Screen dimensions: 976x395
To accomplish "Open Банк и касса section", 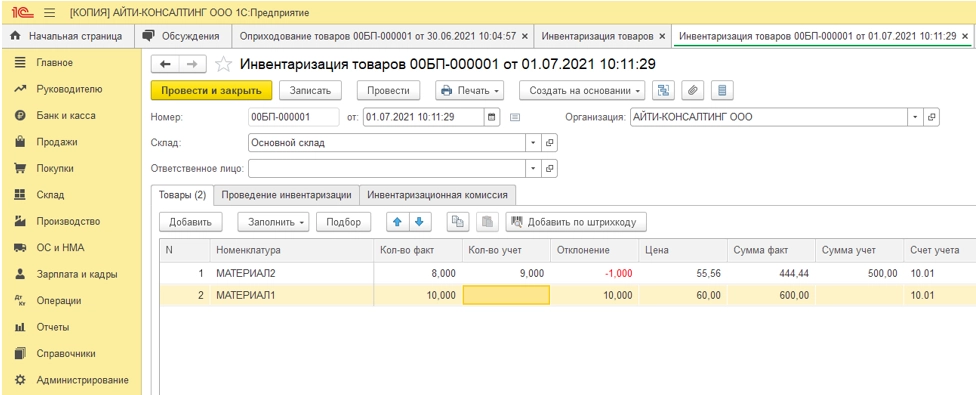I will 65,116.
